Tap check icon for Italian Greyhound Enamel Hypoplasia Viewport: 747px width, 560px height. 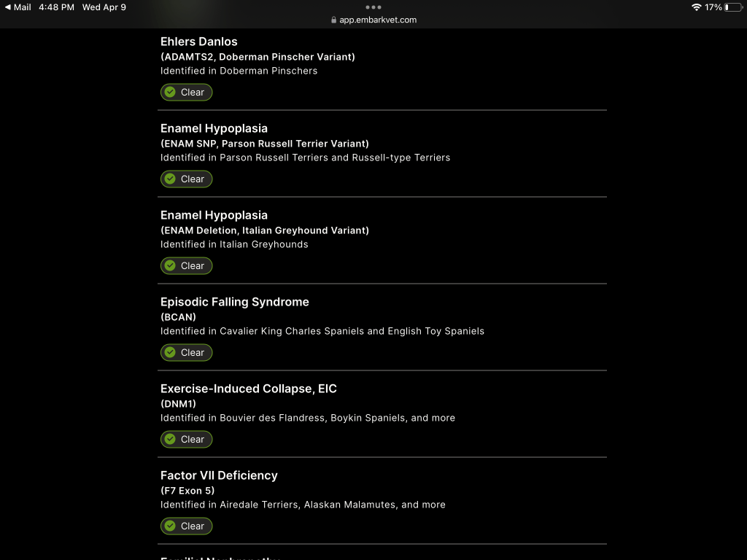[170, 266]
